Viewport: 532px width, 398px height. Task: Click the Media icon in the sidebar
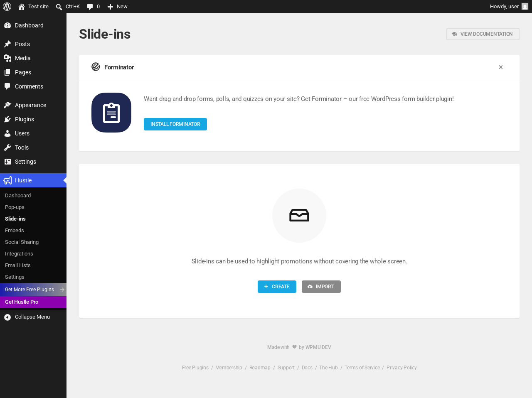coord(7,58)
